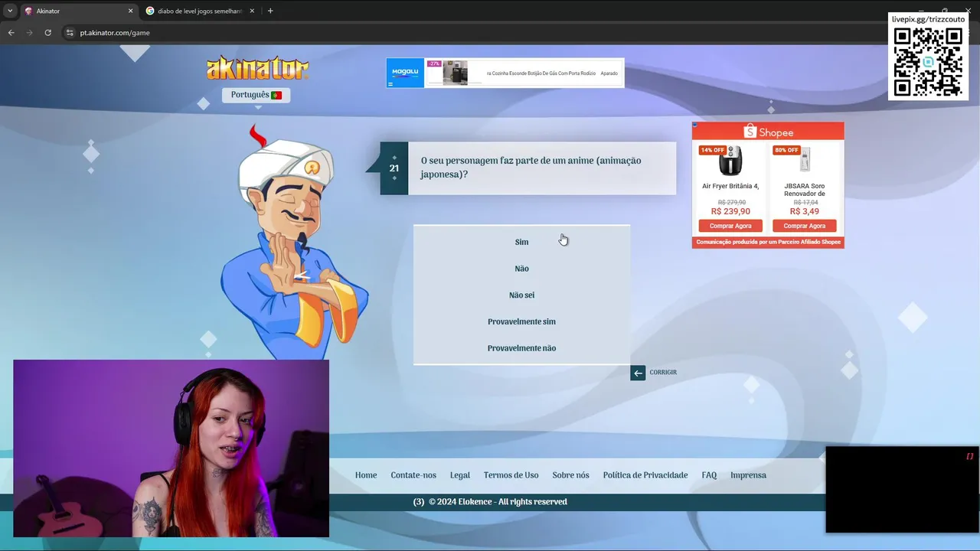The width and height of the screenshot is (980, 551).
Task: Open the FAQ footer link
Action: pos(709,475)
